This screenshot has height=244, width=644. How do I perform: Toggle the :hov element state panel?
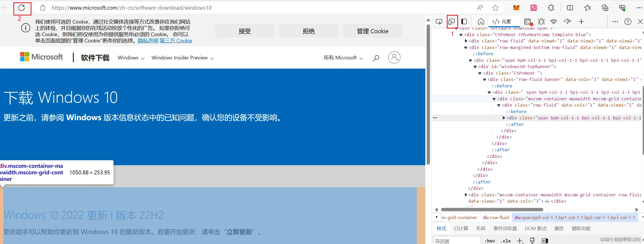coord(490,241)
